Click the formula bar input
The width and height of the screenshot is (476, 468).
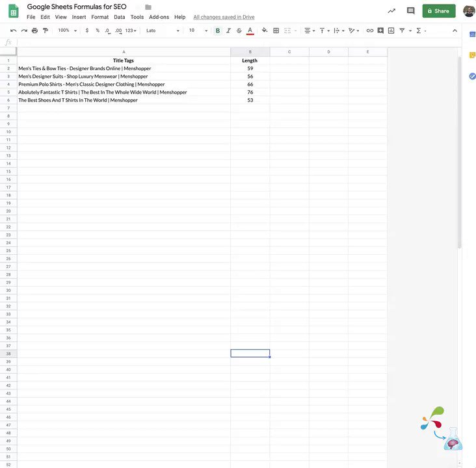(x=238, y=42)
